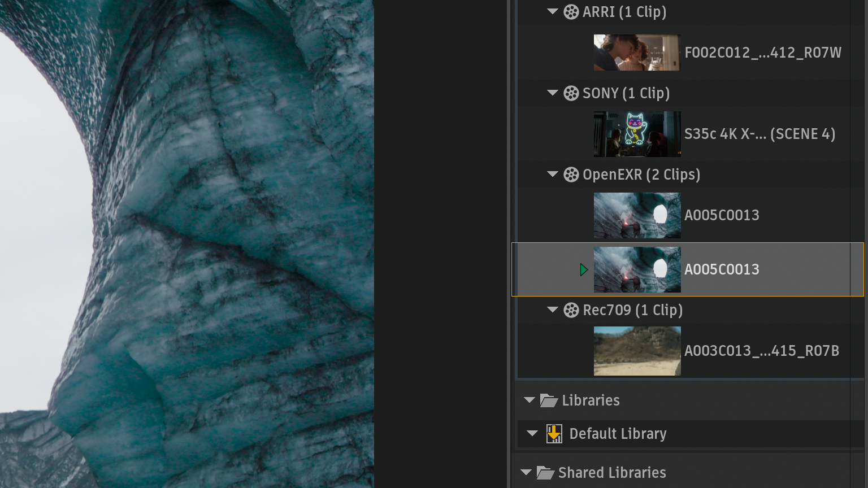Click the green play marker on selected A005C0013
868x488 pixels.
pyautogui.click(x=584, y=269)
